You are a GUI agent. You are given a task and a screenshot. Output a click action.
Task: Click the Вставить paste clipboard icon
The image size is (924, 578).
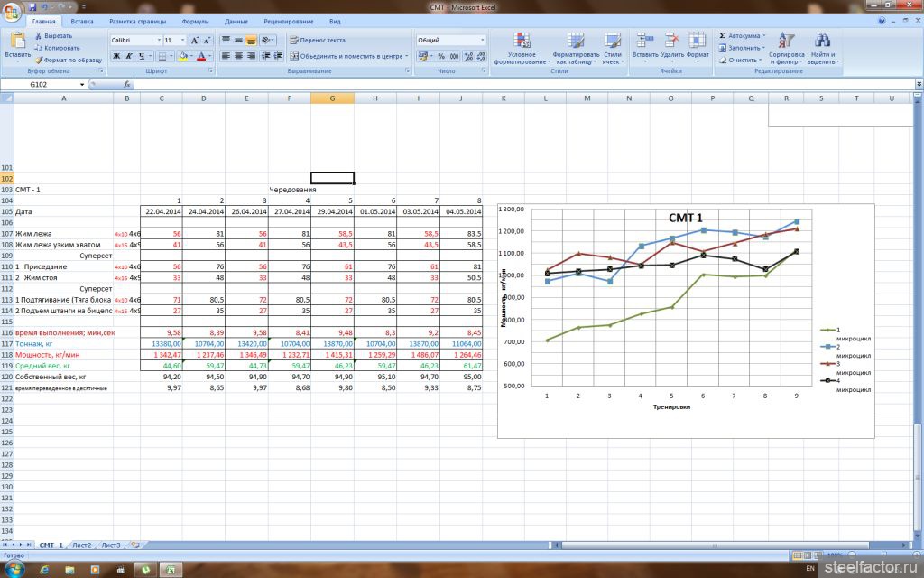tap(18, 40)
